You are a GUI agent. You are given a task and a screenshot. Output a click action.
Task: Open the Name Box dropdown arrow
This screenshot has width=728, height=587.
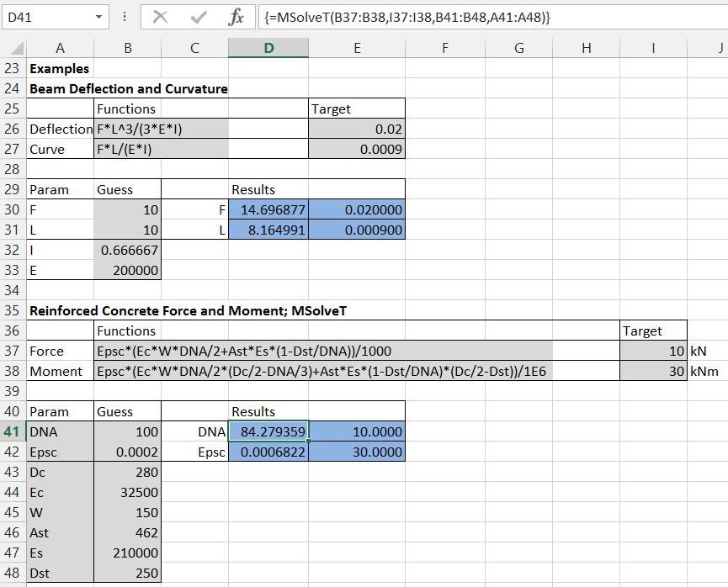point(99,18)
